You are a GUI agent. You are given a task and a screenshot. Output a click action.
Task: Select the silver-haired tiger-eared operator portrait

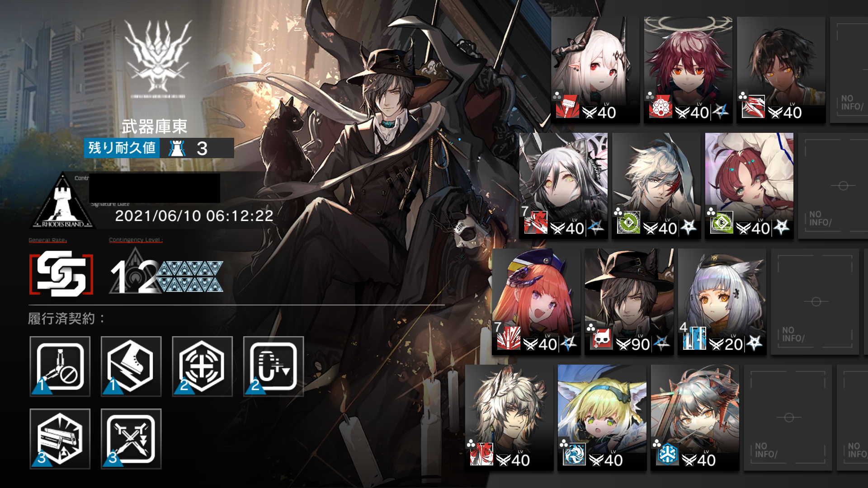509,418
